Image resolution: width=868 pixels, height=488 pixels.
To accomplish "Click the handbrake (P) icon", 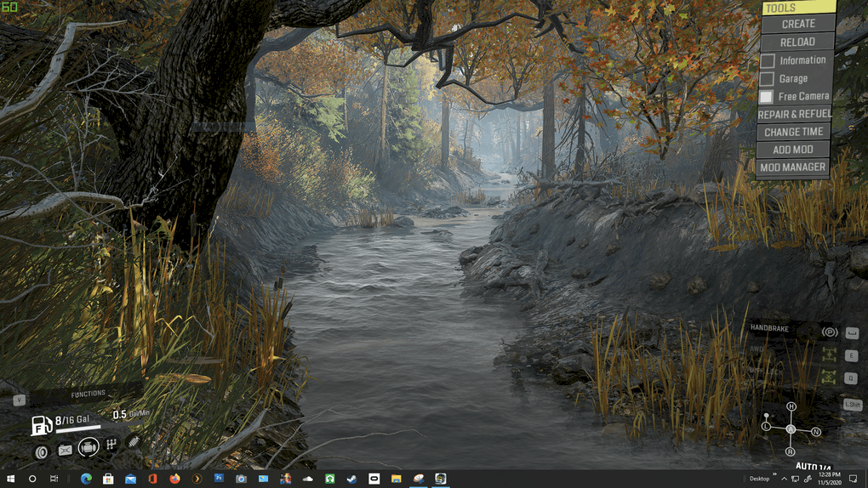I will tap(829, 332).
